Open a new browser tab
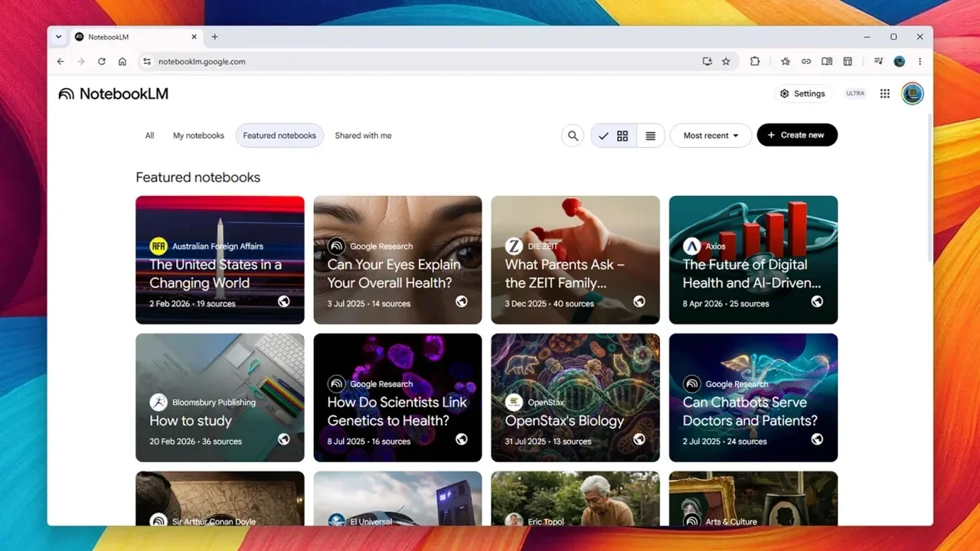Viewport: 980px width, 551px height. [214, 37]
